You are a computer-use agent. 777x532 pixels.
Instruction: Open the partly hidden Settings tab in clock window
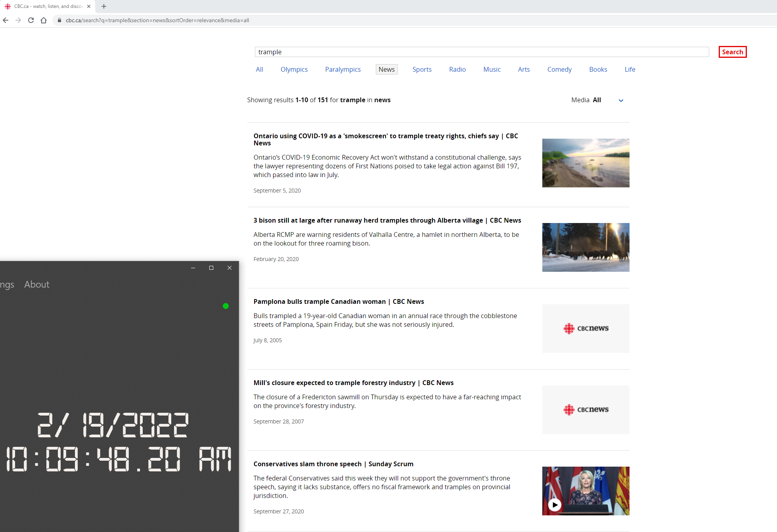click(x=7, y=284)
